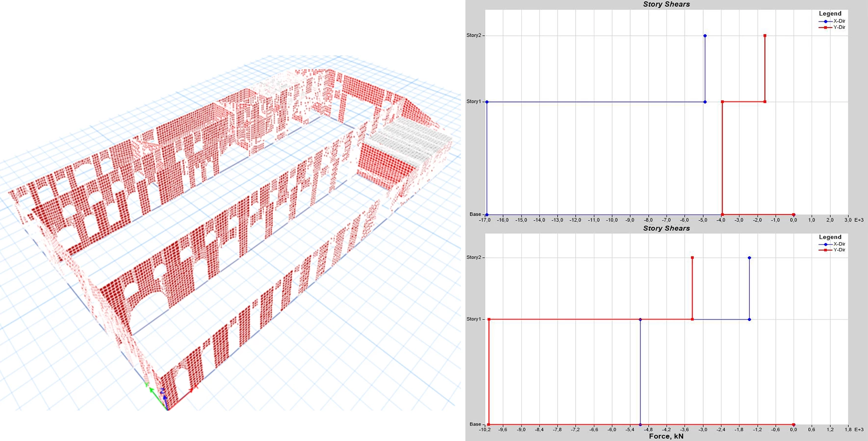Click the Story1 axis label in lower chart
The width and height of the screenshot is (868, 441).
pos(474,319)
